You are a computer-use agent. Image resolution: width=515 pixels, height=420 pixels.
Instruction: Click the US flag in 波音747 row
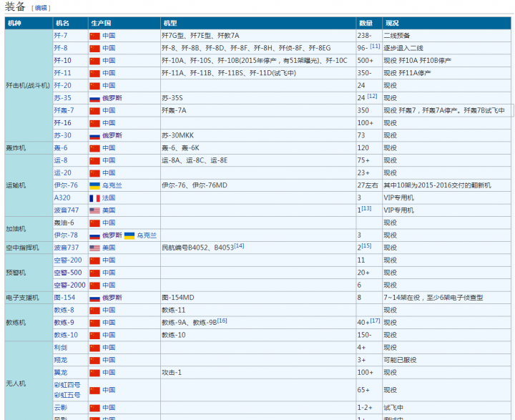pos(94,210)
